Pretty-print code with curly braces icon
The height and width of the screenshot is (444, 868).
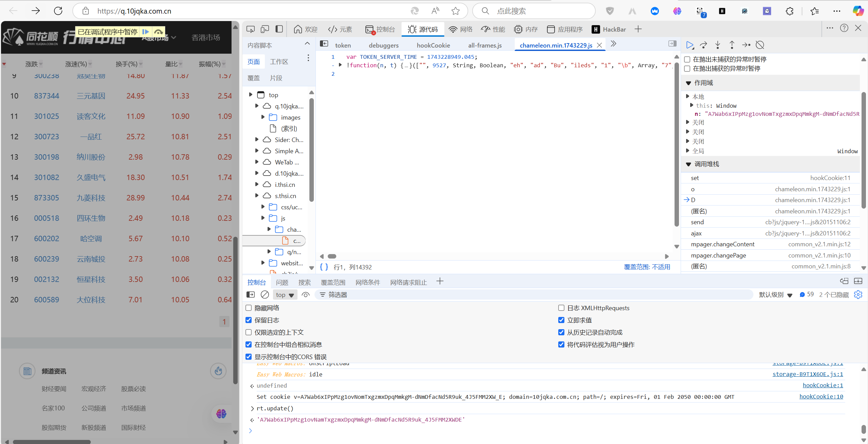point(324,267)
